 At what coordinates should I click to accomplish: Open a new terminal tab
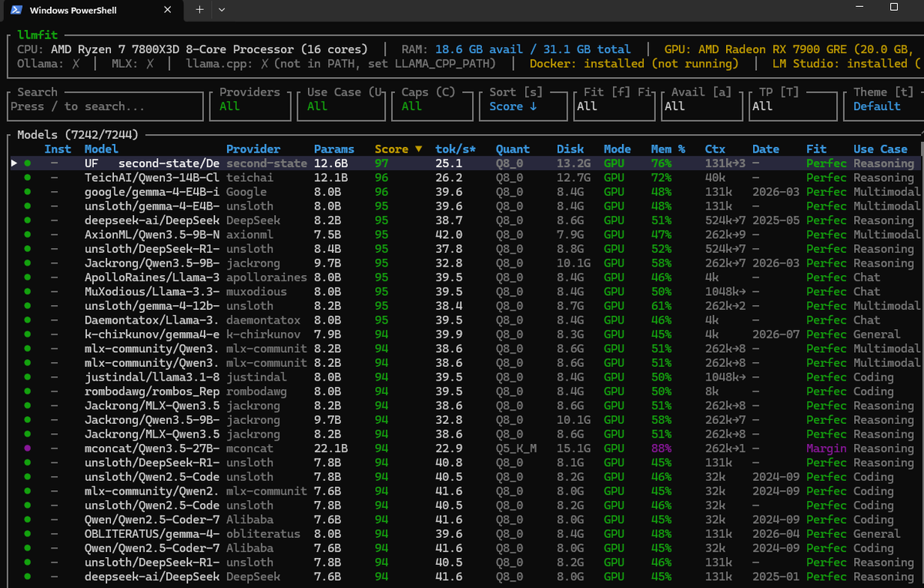199,9
